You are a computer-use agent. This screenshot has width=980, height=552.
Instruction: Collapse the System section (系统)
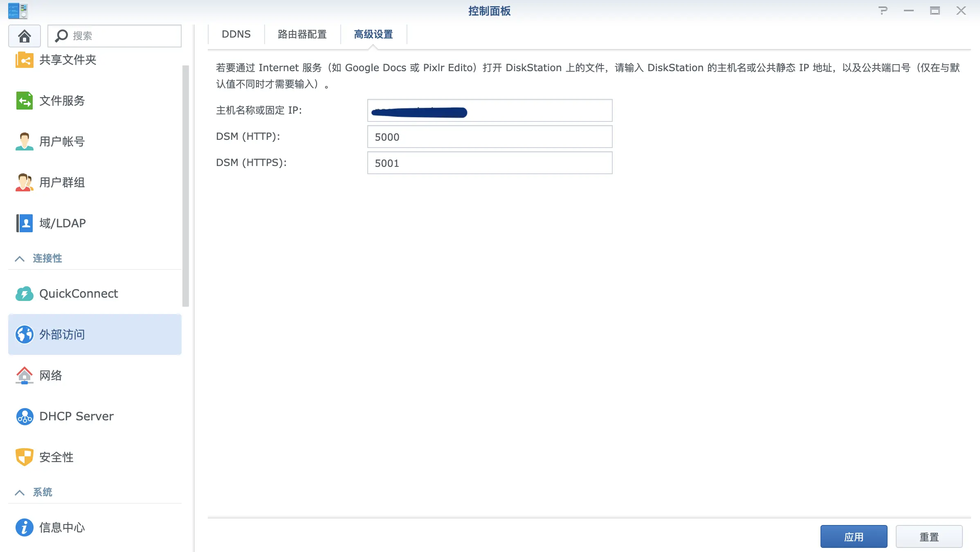pyautogui.click(x=20, y=492)
